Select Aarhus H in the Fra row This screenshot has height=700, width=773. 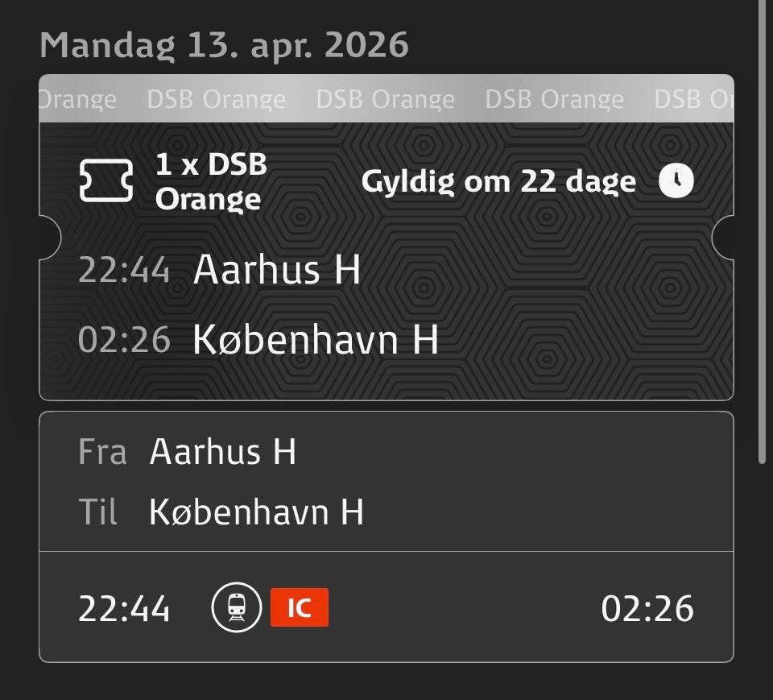[x=223, y=452]
